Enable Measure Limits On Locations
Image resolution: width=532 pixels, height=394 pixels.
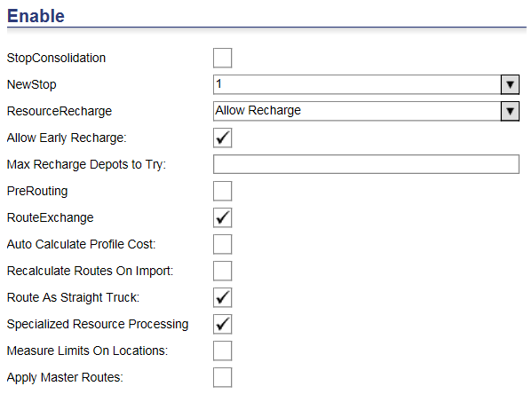point(223,351)
